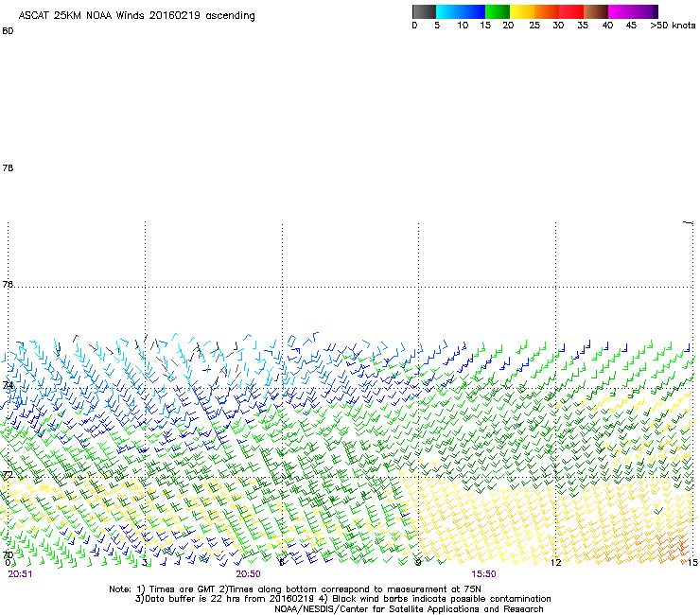Screen dimensions: 700x615
Task: Click the 3 longitude axis label
Action: (145, 563)
